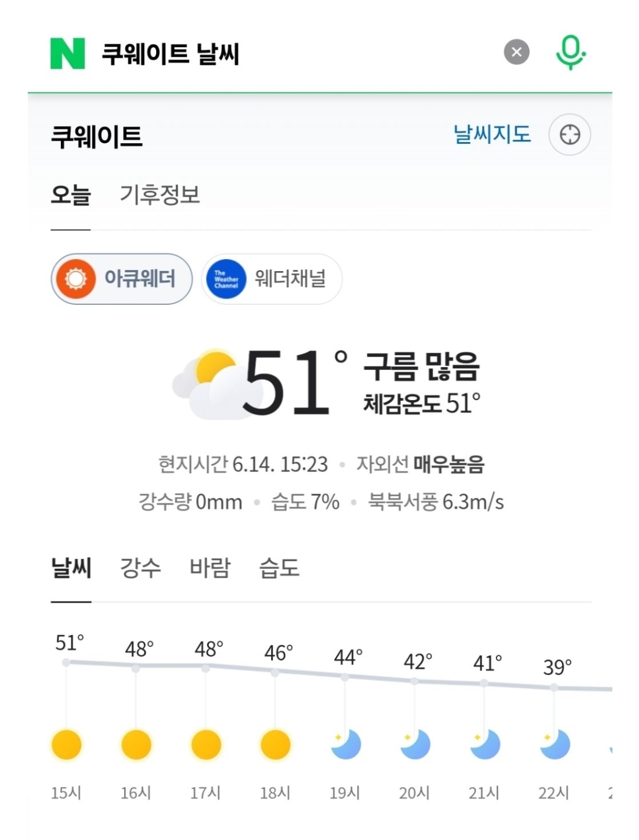Tap the green Naver N logo
The height and width of the screenshot is (840, 639).
coord(67,53)
